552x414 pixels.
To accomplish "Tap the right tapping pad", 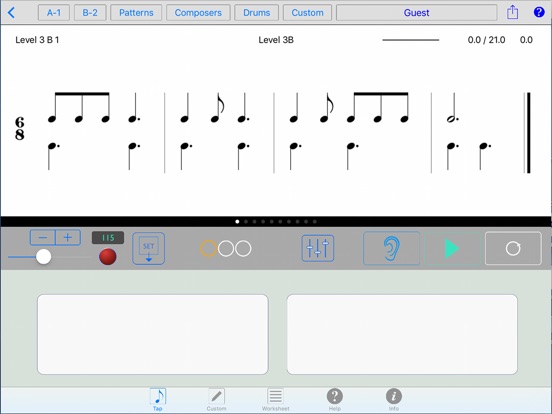I will pyautogui.click(x=402, y=334).
